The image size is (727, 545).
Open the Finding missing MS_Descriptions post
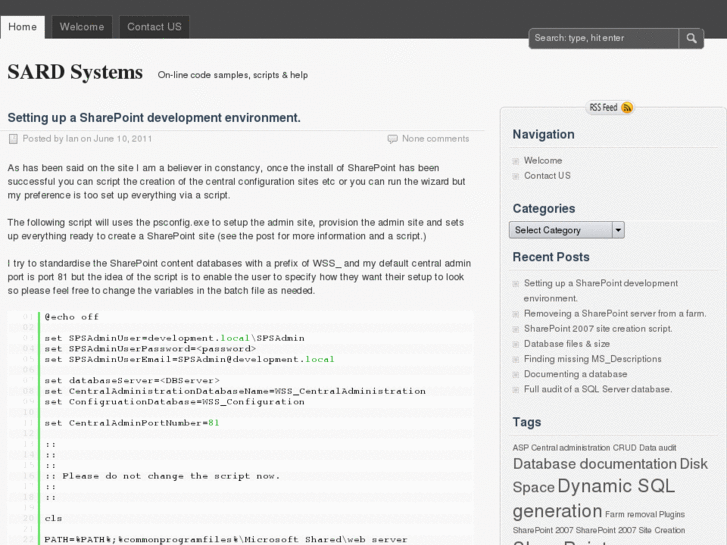point(590,359)
